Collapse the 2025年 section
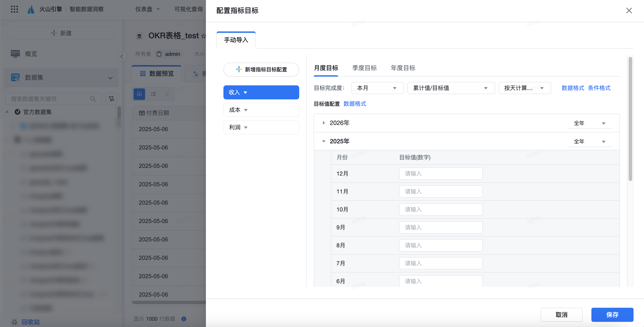Image resolution: width=644 pixels, height=327 pixels. tap(324, 141)
